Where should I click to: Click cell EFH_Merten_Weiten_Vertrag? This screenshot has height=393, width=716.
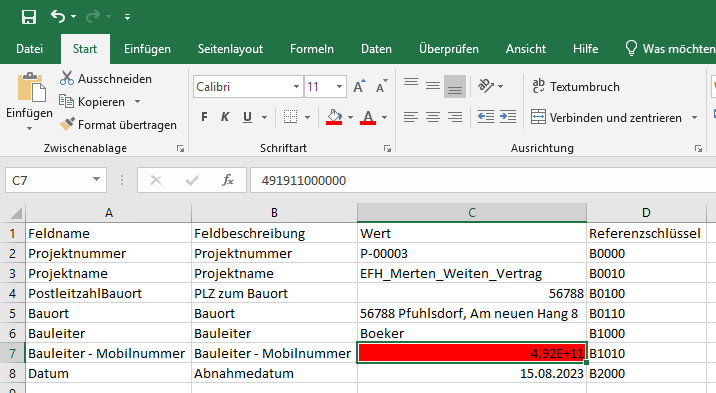472,273
